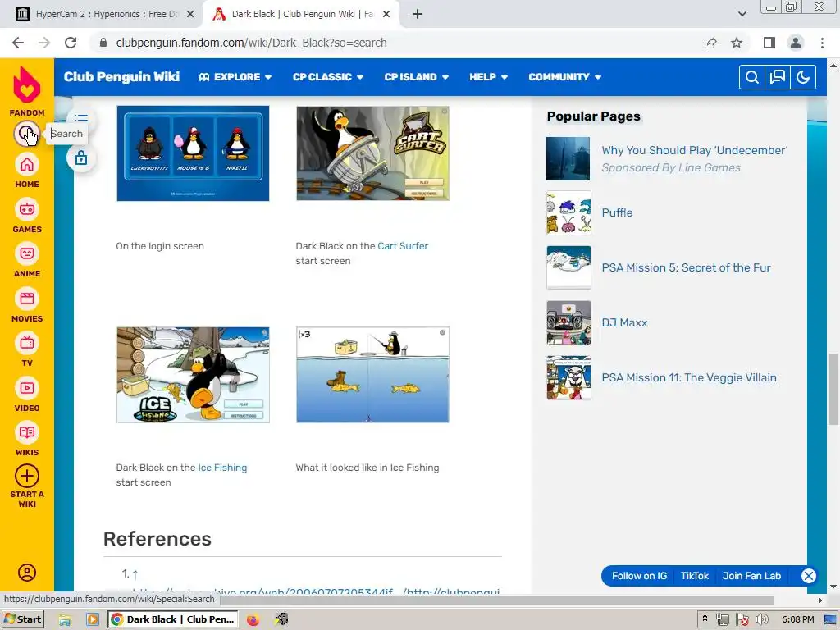Click the Club Penguin Wiki title
Image resolution: width=840 pixels, height=630 pixels.
pos(121,76)
